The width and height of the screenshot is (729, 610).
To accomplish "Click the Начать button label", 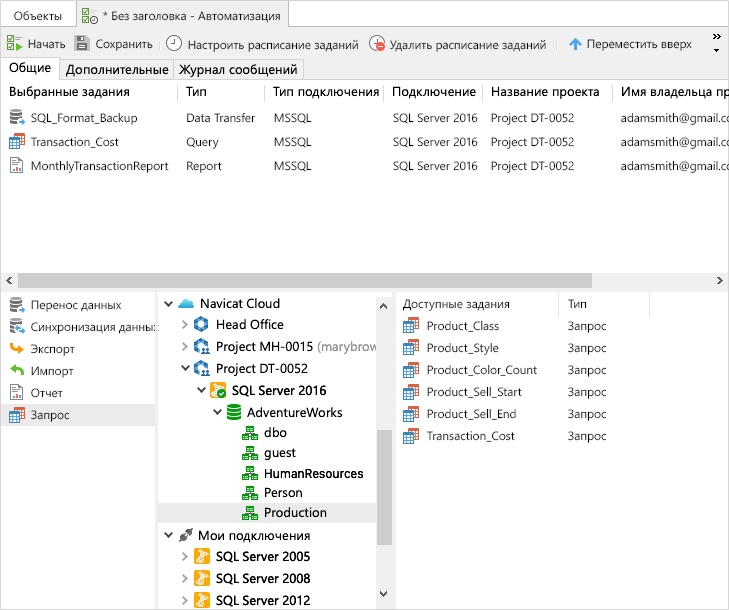I will [x=46, y=44].
